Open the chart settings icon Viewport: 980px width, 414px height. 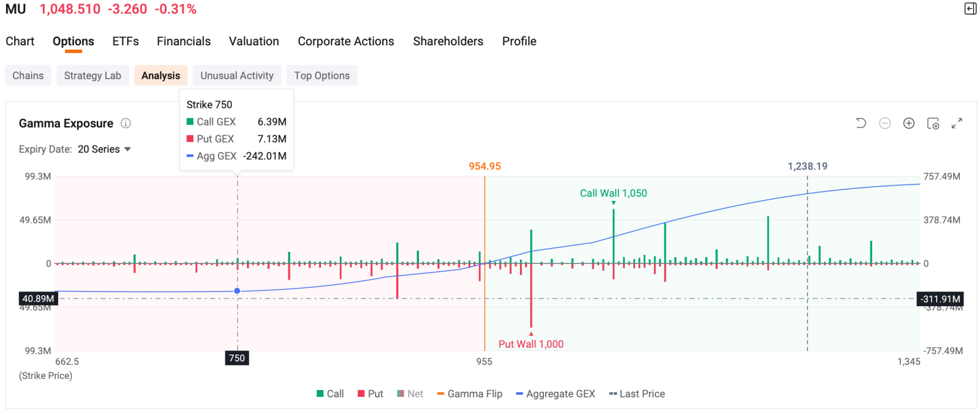[933, 123]
